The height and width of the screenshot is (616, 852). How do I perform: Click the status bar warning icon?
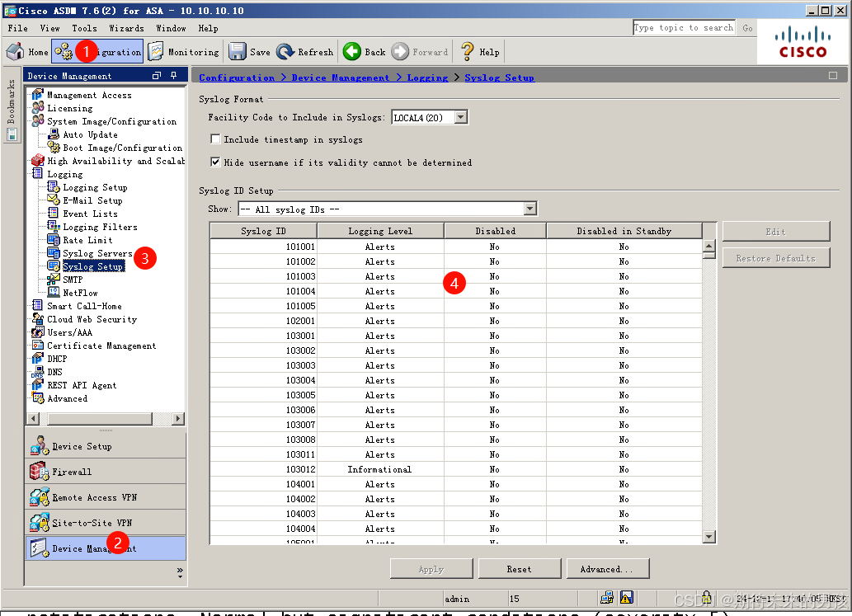626,598
